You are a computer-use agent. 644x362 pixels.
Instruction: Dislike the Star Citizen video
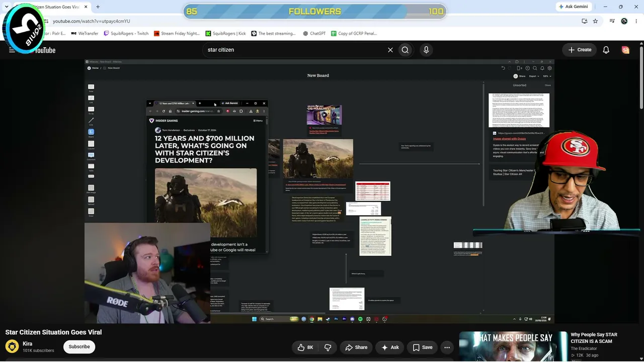click(328, 347)
